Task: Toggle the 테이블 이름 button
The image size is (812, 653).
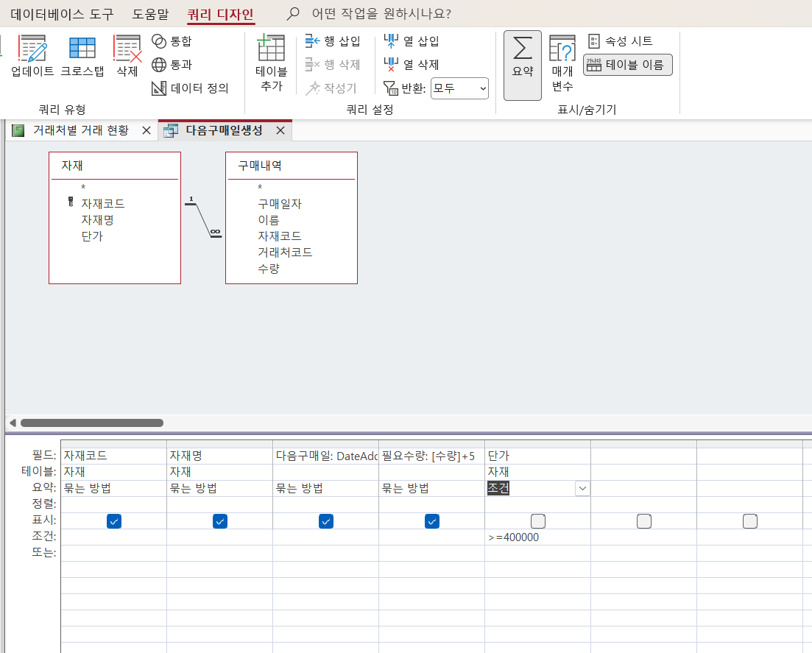Action: [627, 65]
